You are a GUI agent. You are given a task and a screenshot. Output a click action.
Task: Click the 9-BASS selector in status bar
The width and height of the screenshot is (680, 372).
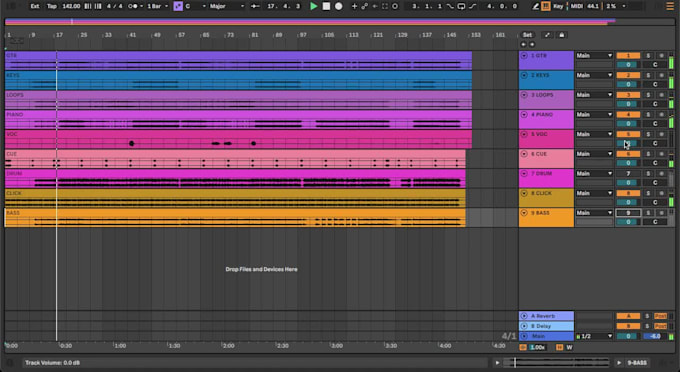tap(637, 362)
